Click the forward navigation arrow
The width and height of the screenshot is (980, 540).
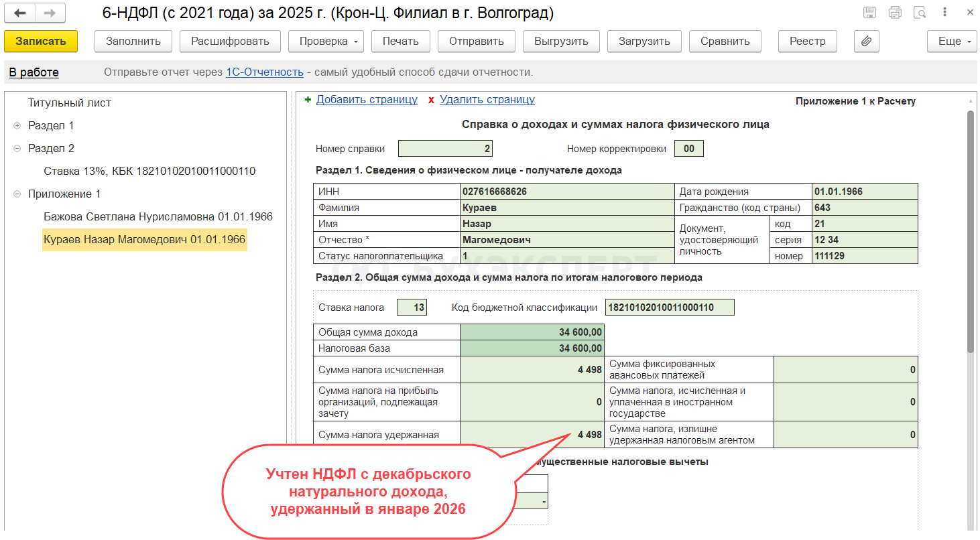click(x=50, y=13)
